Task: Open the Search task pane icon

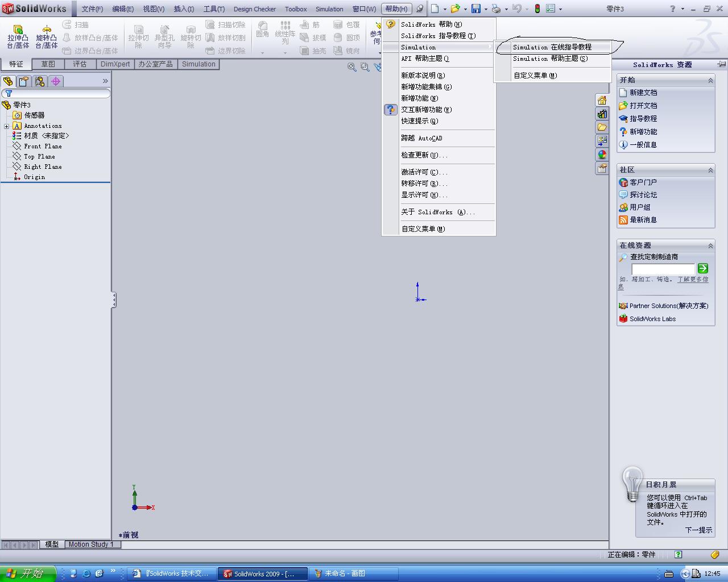Action: [602, 141]
